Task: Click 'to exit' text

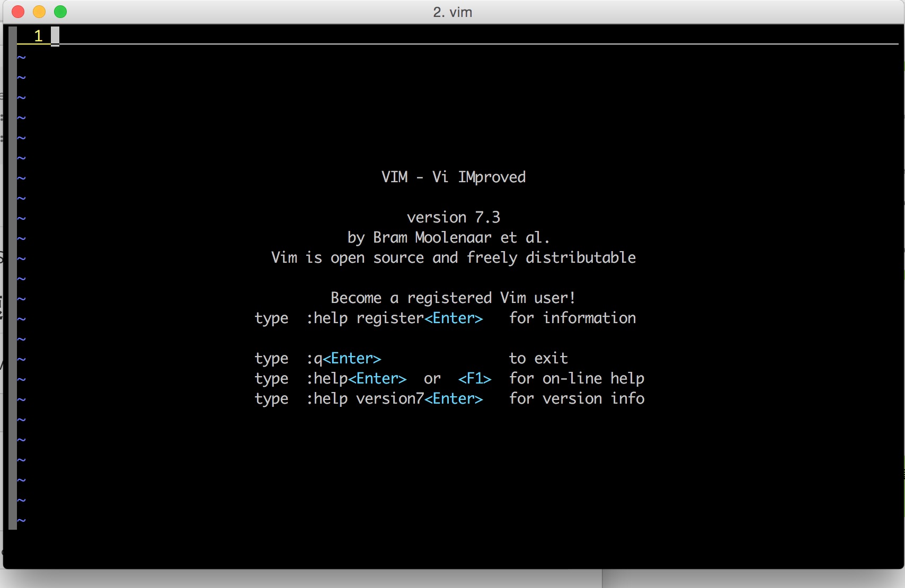Action: [x=538, y=358]
